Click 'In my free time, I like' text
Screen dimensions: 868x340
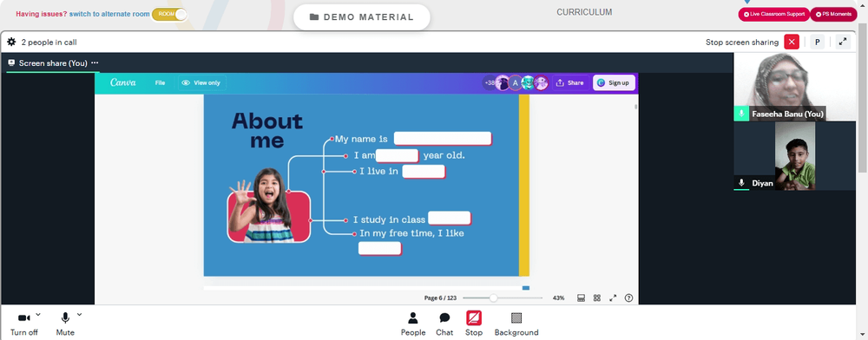(x=411, y=233)
